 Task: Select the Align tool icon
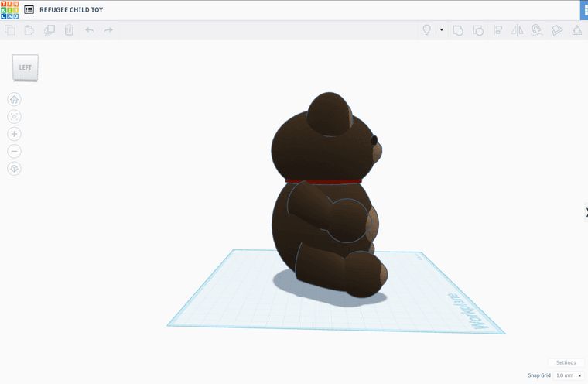[497, 30]
